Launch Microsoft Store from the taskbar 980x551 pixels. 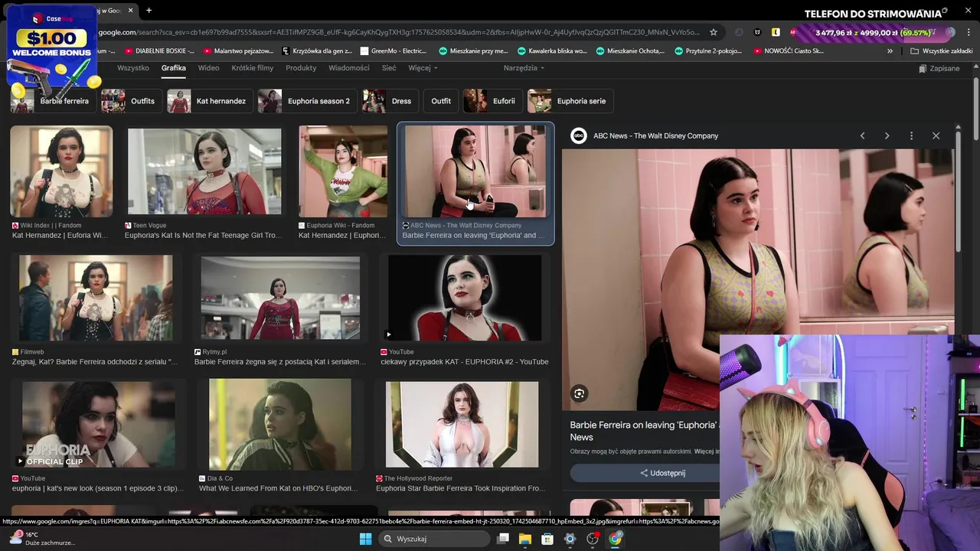(x=547, y=539)
